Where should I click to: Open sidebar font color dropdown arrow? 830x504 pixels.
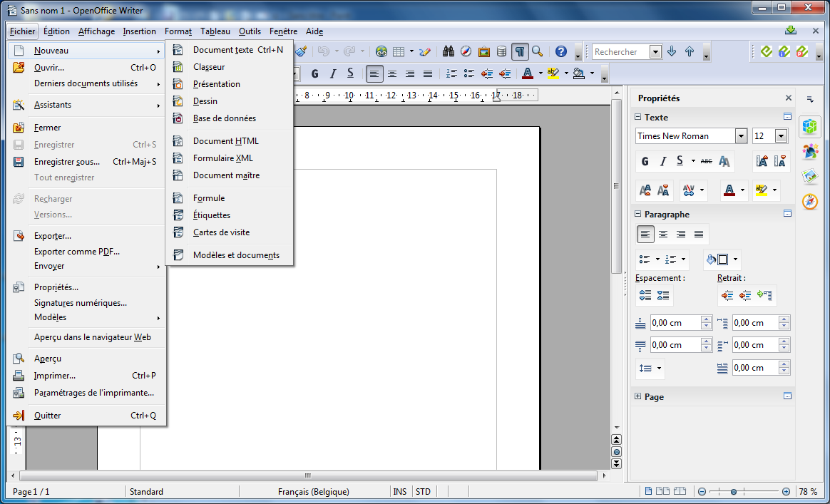pos(742,190)
